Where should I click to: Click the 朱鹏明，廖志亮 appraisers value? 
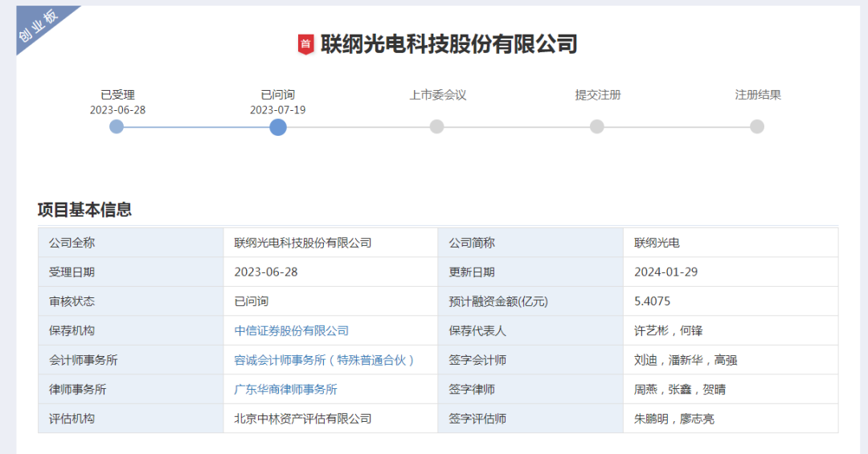[x=674, y=419]
